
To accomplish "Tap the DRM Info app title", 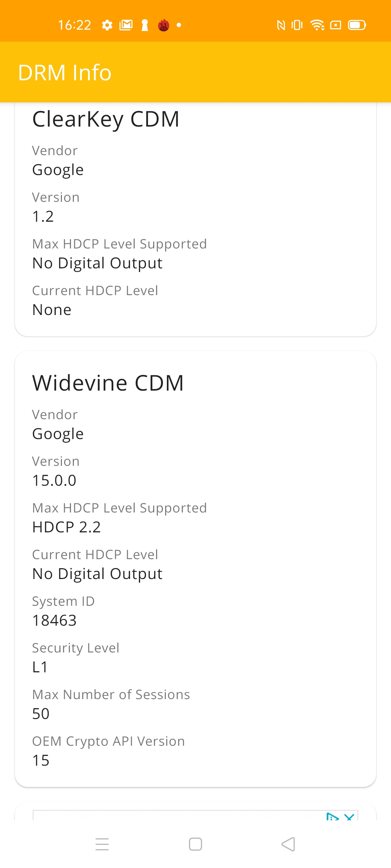I will coord(65,72).
